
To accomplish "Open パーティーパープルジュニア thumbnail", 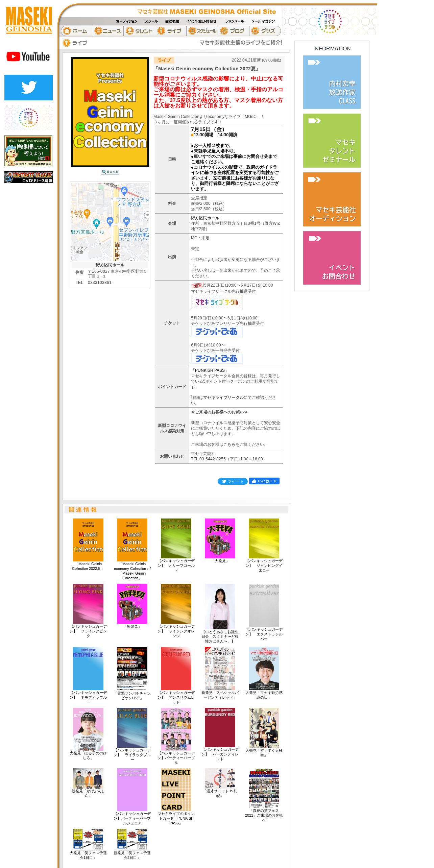I will tap(132, 790).
